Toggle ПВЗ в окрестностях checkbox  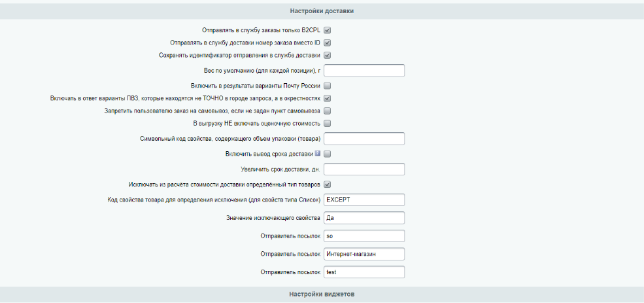tap(328, 99)
